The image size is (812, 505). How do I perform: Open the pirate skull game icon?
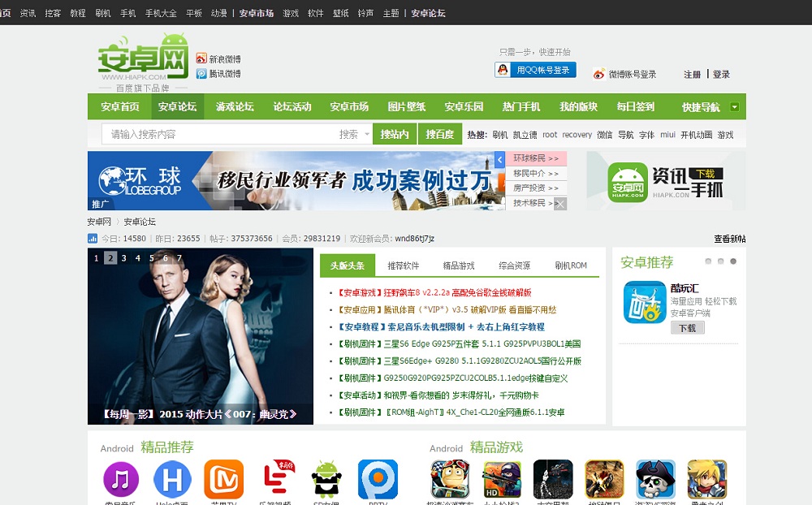tap(655, 479)
